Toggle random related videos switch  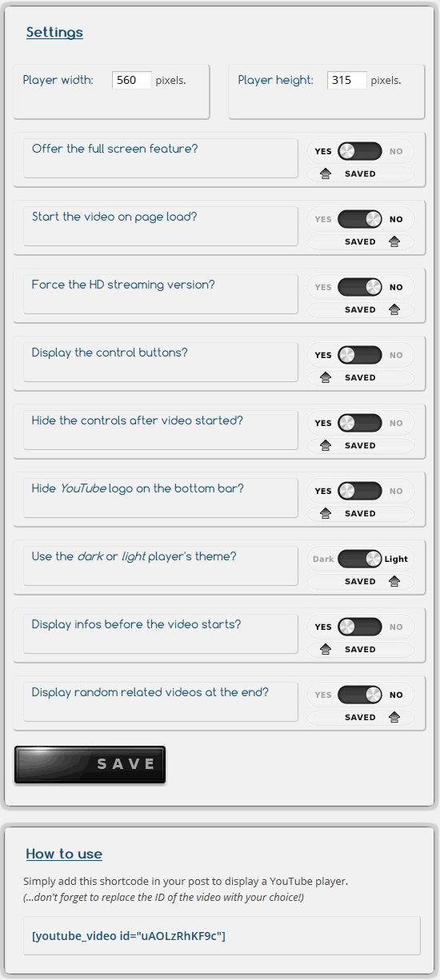360,695
